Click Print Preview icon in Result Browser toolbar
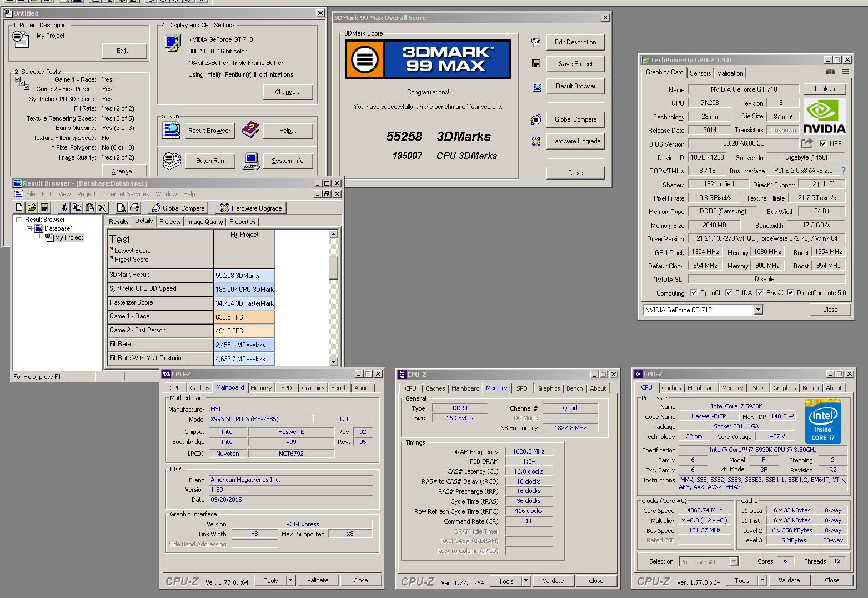This screenshot has width=868, height=598. [x=121, y=207]
